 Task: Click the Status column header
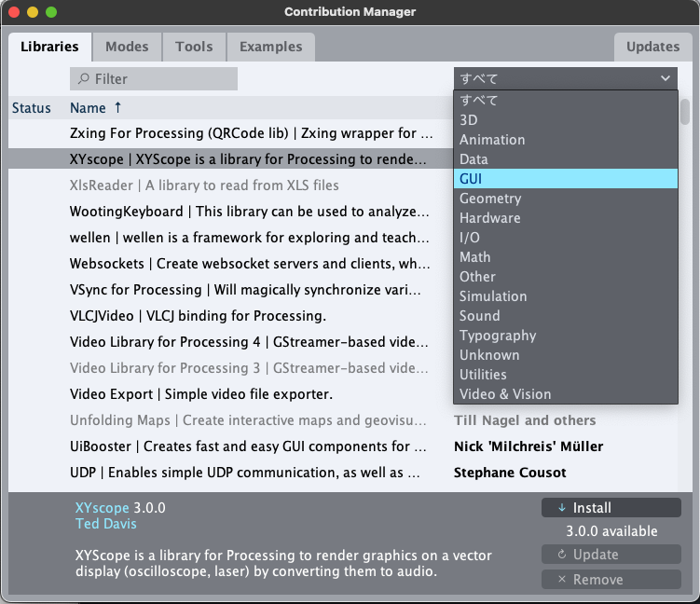click(x=32, y=108)
